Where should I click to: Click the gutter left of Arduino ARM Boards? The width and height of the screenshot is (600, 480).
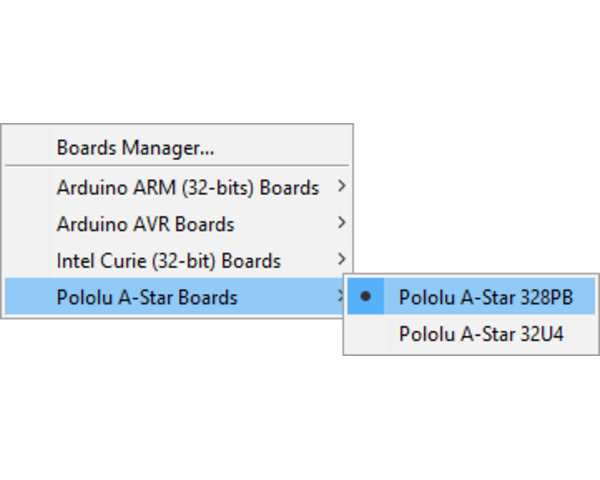[26, 187]
